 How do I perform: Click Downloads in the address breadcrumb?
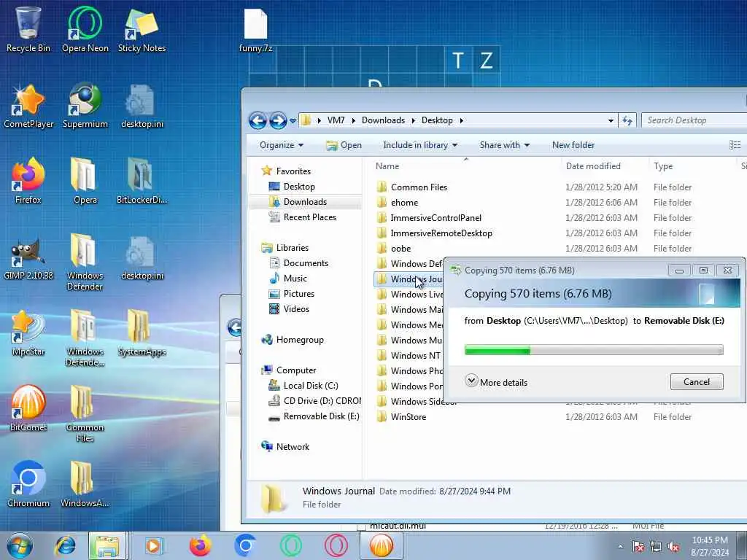coord(383,120)
